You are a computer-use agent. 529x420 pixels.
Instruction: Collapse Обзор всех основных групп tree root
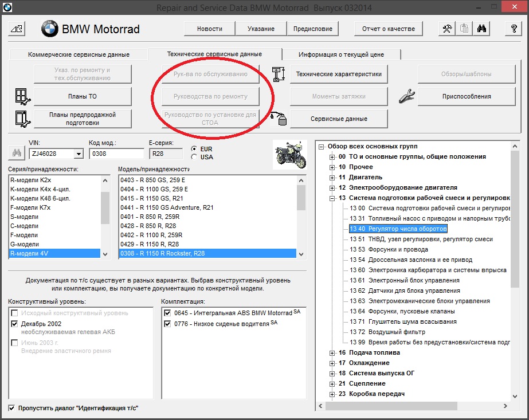point(322,147)
